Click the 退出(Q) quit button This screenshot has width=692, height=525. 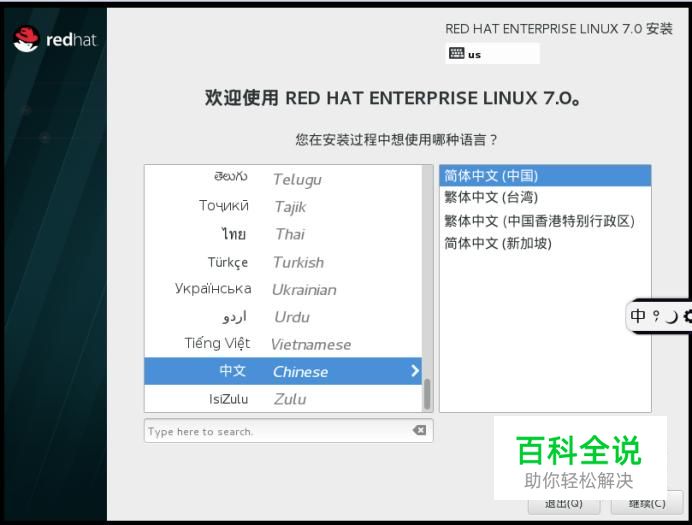[x=564, y=504]
